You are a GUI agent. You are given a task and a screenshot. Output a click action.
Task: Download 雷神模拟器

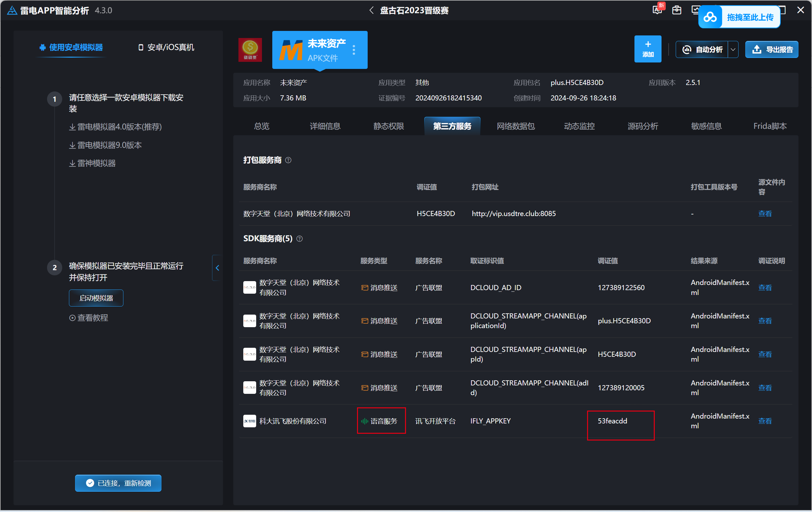[92, 163]
